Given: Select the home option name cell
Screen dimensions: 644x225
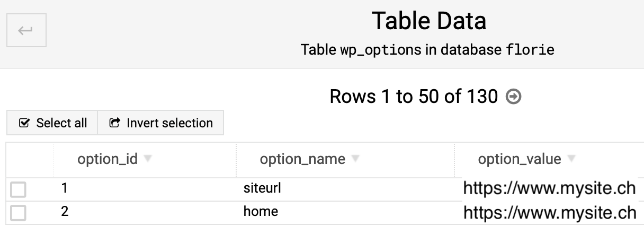Looking at the screenshot, I should 261,212.
